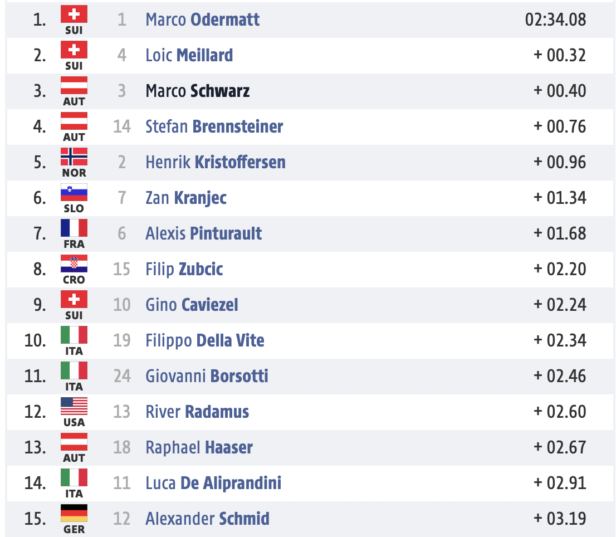Click Austria flag beside Stefan Brennsteiner
Viewport: 616px width, 537px height.
[74, 121]
